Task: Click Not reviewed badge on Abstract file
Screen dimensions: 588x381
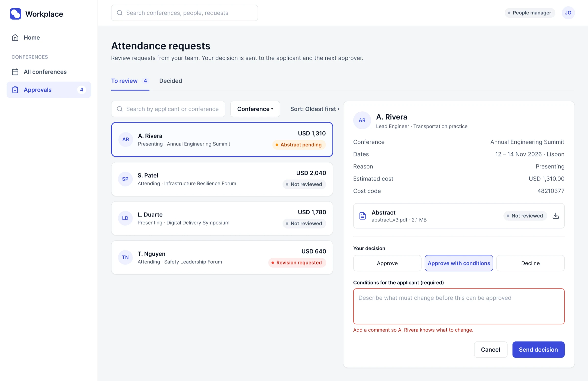Action: click(x=525, y=216)
